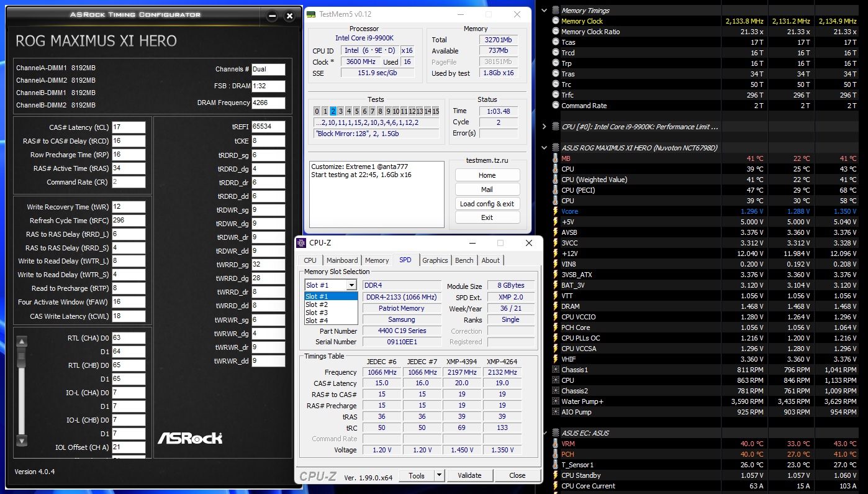This screenshot has width=868, height=494.
Task: Click the lightning icon beside CPU VCCSA
Action: tap(556, 349)
